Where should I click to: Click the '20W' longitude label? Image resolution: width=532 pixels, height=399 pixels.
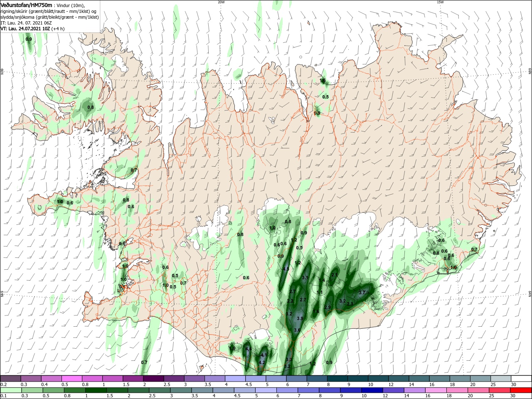pyautogui.click(x=221, y=2)
